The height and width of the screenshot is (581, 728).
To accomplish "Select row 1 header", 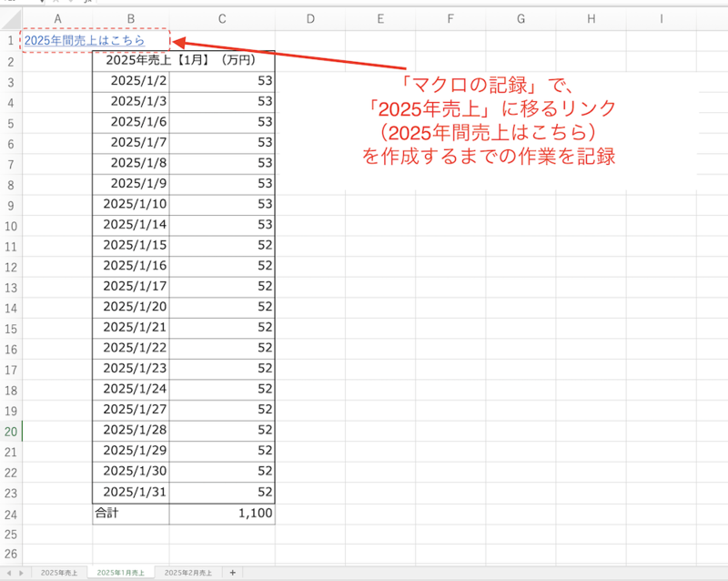I will (11, 41).
